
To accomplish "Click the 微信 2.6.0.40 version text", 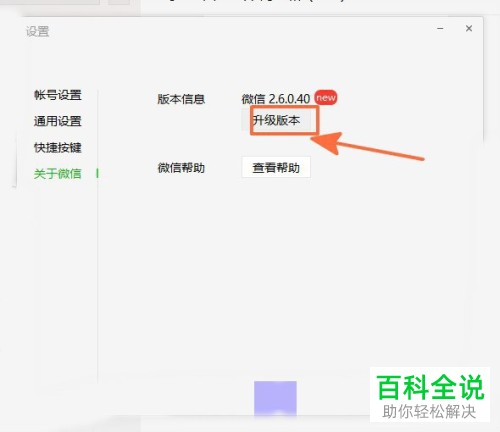I will (276, 99).
